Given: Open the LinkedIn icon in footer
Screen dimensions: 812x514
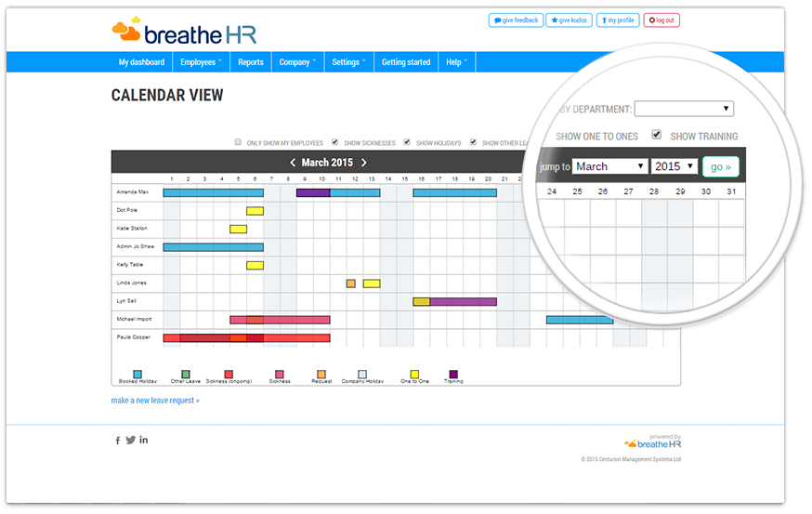Looking at the screenshot, I should 144,440.
